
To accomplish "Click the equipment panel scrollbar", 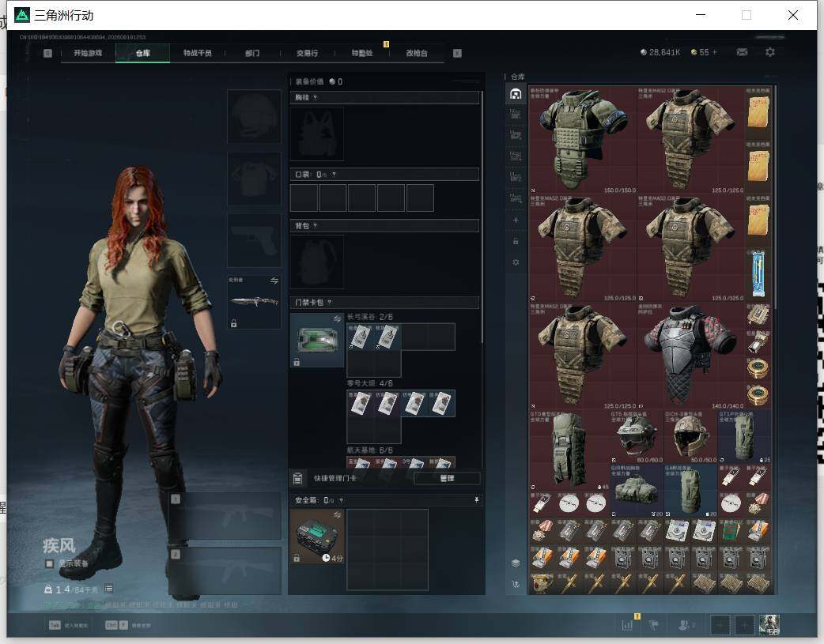I will tap(482, 218).
